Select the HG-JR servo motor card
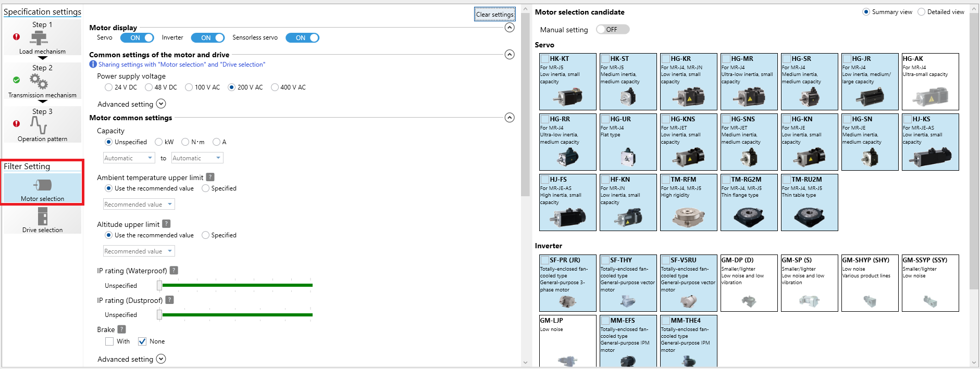The height and width of the screenshot is (369, 980). 870,81
